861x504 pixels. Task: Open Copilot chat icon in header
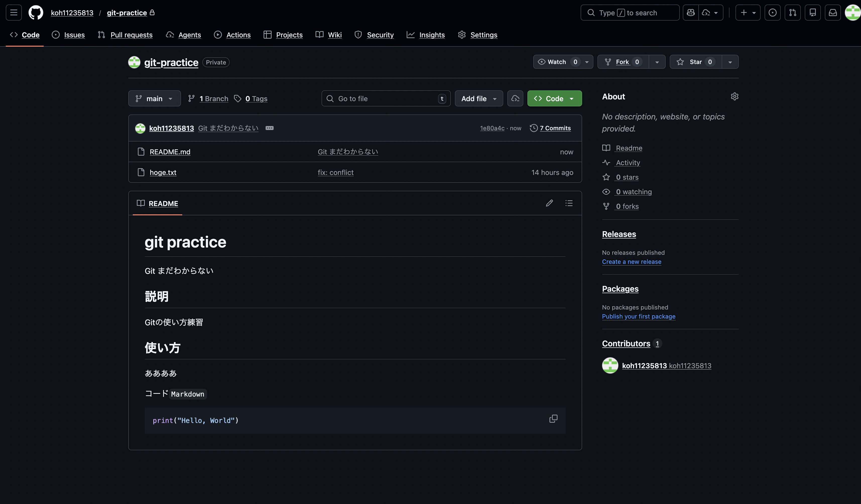coord(691,13)
